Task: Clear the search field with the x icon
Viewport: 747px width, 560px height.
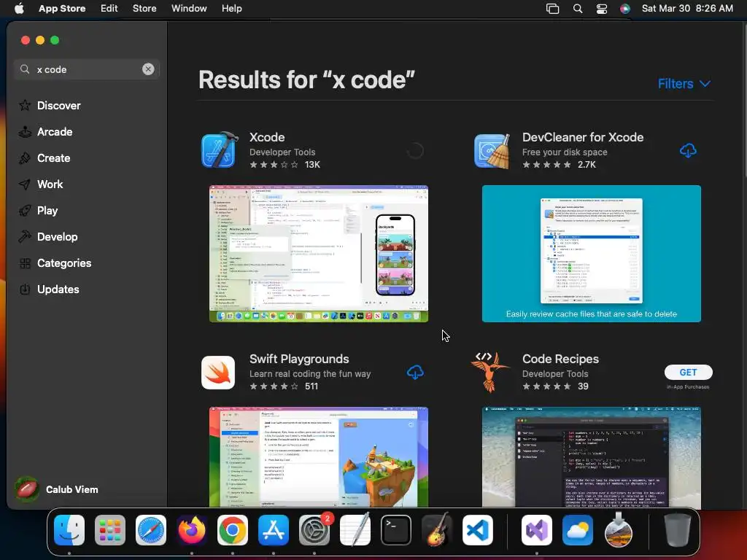Action: [148, 69]
